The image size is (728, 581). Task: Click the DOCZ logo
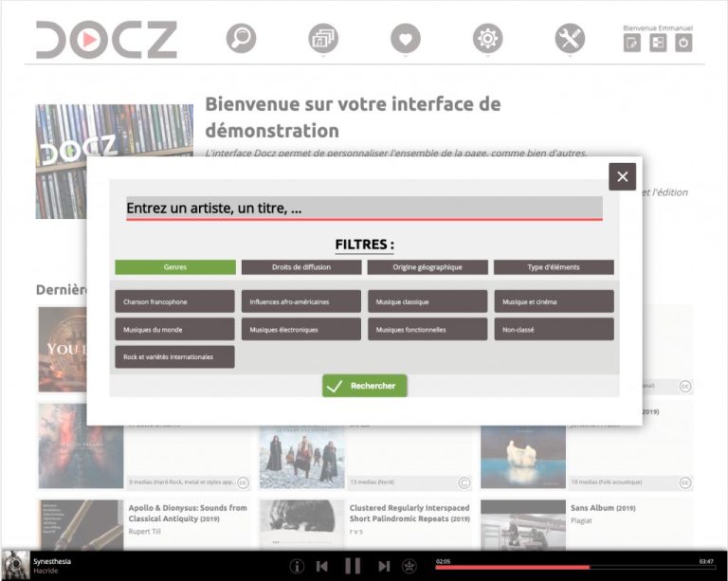coord(106,40)
